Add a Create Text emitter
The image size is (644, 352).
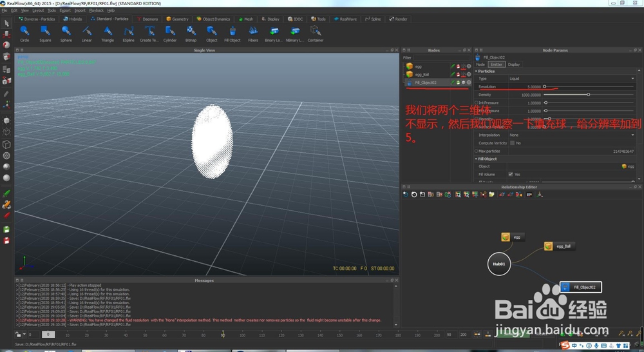(x=149, y=34)
